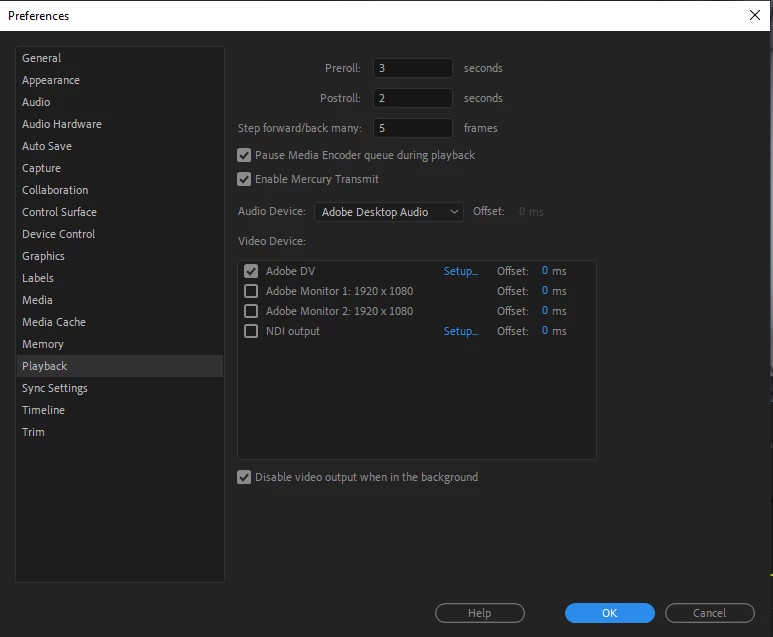
Task: Open Setup for NDI output
Action: coord(460,331)
